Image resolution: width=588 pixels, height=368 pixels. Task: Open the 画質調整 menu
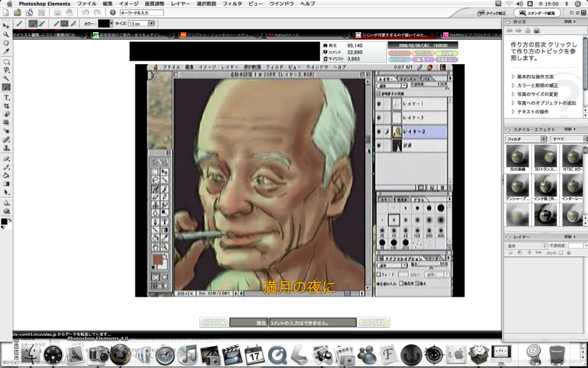pos(155,4)
